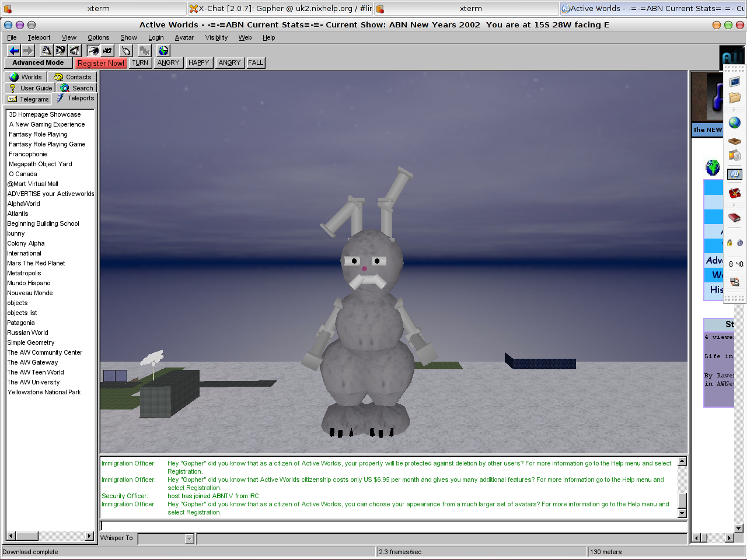Toggle the Advanced Mode button
Screen dimensions: 747x560
click(38, 62)
